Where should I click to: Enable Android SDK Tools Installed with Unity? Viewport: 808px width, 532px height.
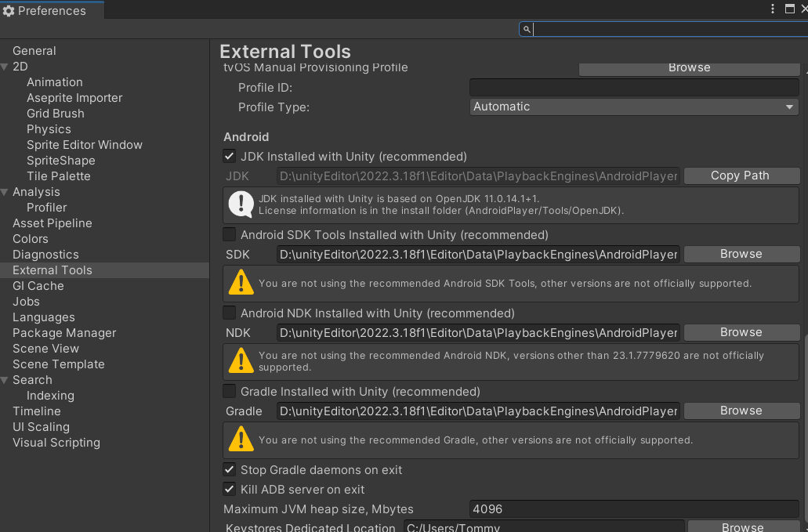pyautogui.click(x=230, y=234)
